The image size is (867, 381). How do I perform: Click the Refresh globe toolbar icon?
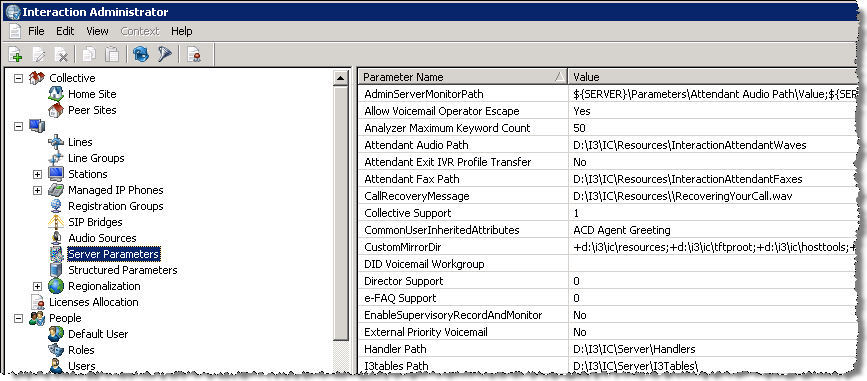[141, 54]
